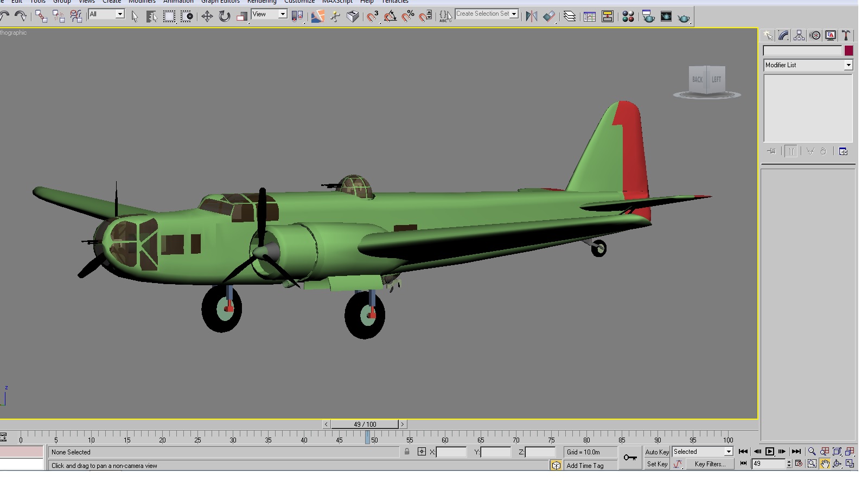Click the Set Key button
The height and width of the screenshot is (488, 868).
coord(657,464)
